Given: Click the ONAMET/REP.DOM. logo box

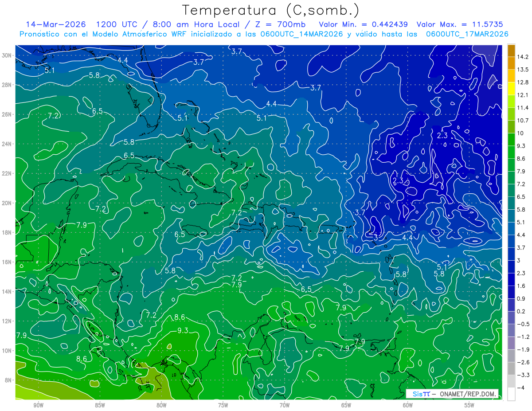Looking at the screenshot, I should 452,394.
